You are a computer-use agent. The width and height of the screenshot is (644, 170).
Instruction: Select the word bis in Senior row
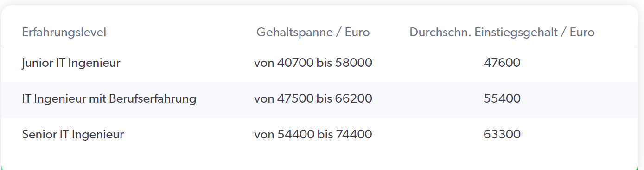point(325,135)
